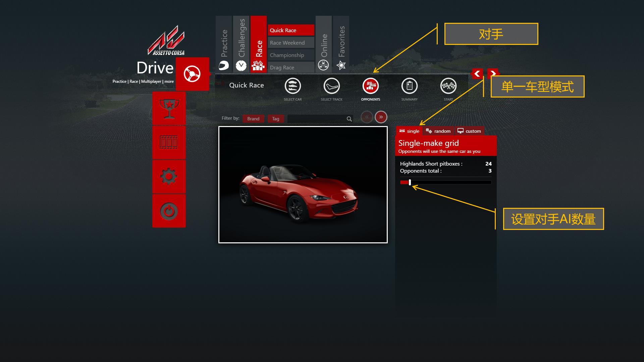The height and width of the screenshot is (362, 644).
Task: Switch to single grid tab
Action: tap(410, 131)
